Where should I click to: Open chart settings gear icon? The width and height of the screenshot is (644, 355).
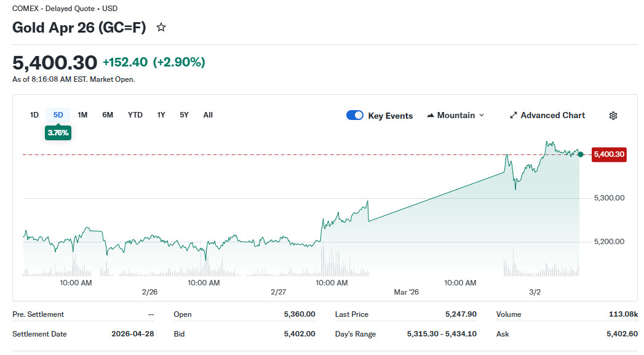click(613, 116)
